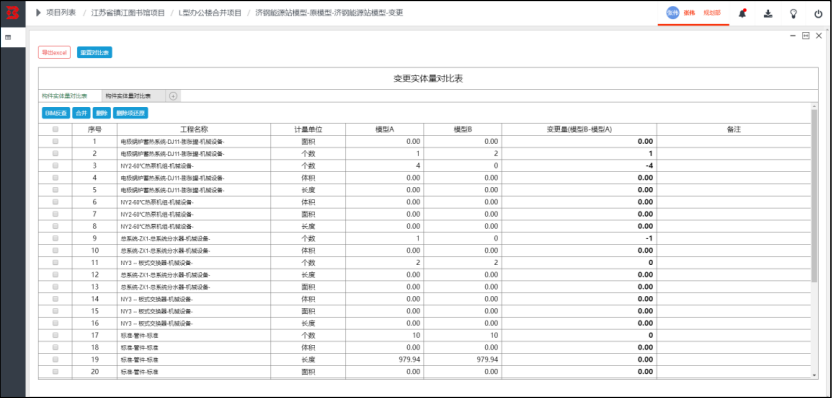Click the blue 删除 button

(101, 113)
